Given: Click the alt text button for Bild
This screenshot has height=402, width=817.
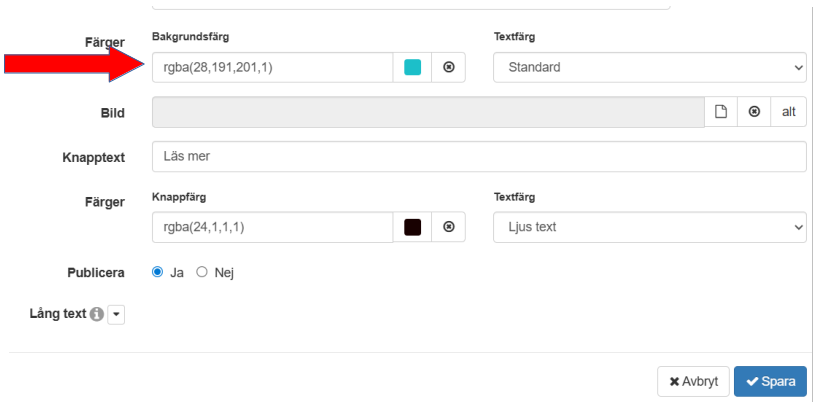Looking at the screenshot, I should pos(789,112).
